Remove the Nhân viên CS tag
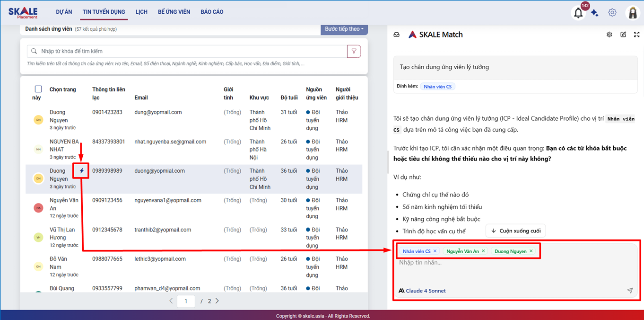Image resolution: width=644 pixels, height=320 pixels. tap(435, 251)
